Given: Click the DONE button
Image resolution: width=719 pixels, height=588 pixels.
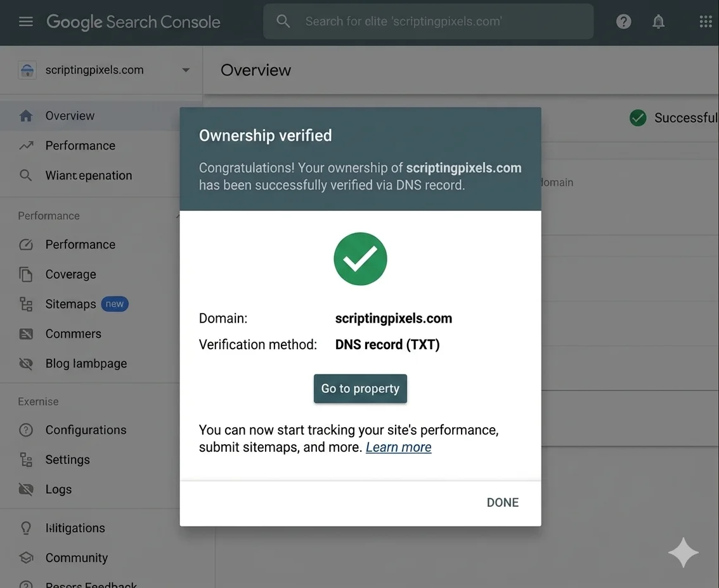Looking at the screenshot, I should click(x=503, y=502).
